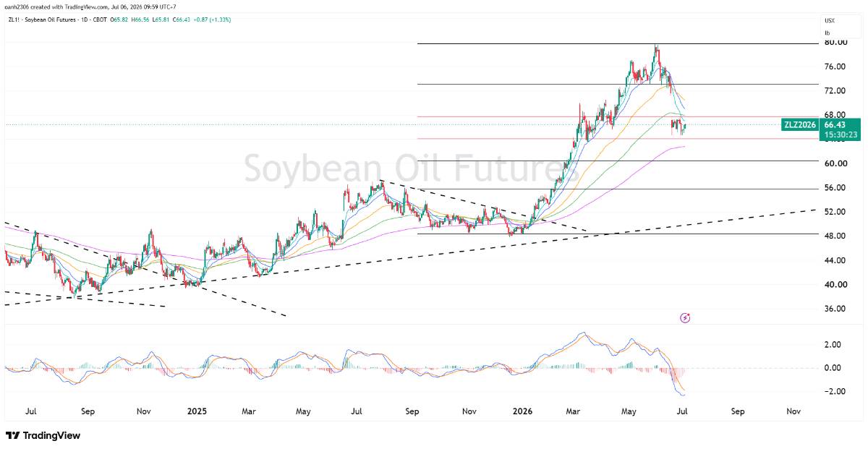Click the 72.00 price axis label
The image size is (868, 449).
(835, 91)
